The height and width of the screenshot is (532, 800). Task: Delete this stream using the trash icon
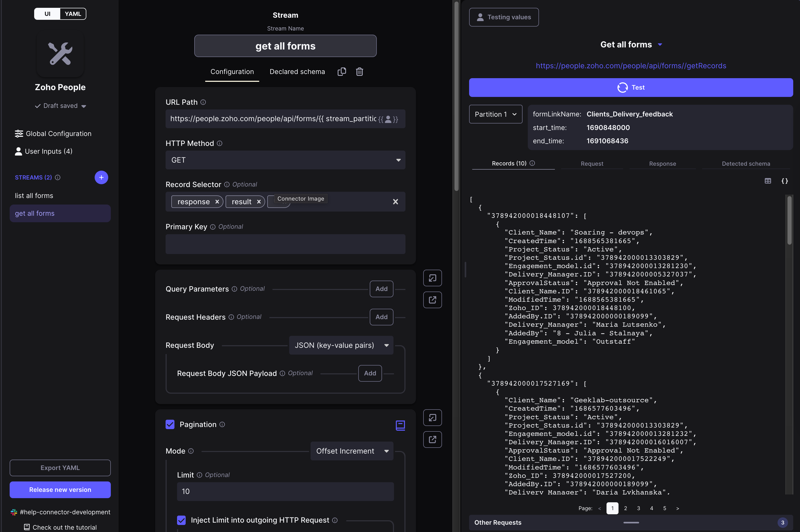pos(360,72)
